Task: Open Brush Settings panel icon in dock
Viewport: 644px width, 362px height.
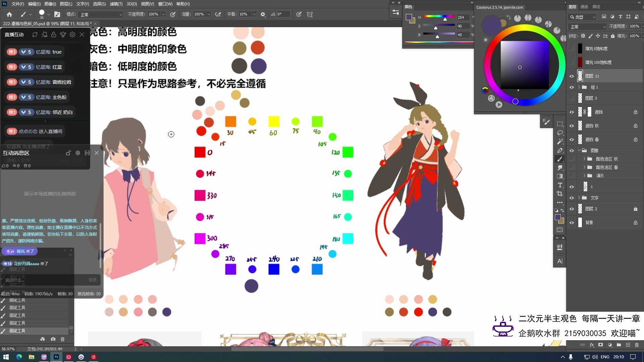Action: click(x=547, y=122)
